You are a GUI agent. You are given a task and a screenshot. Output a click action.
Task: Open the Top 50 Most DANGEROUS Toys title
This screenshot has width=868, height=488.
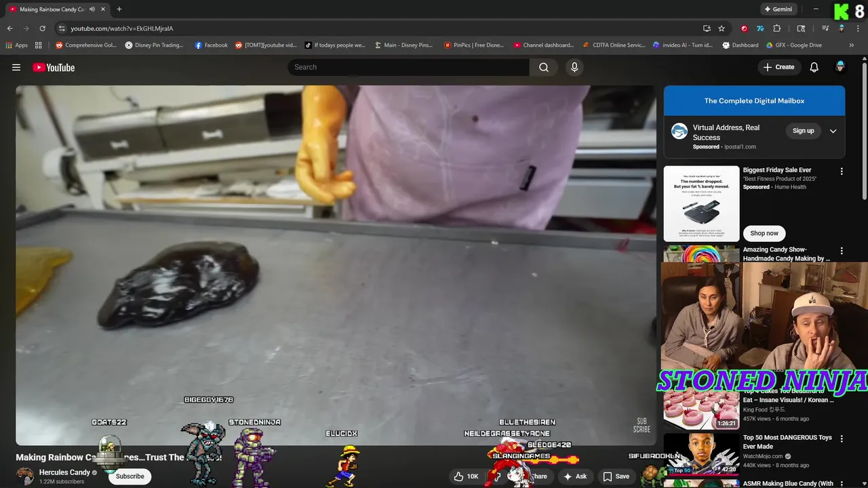click(x=787, y=442)
